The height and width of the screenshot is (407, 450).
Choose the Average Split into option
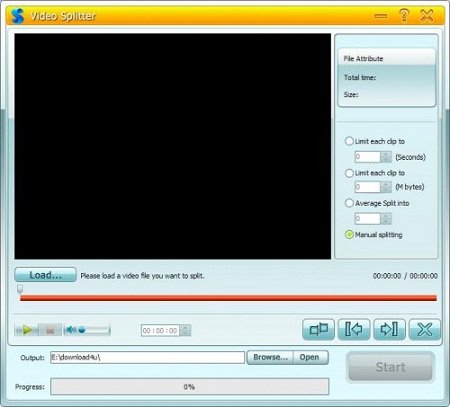pos(349,203)
